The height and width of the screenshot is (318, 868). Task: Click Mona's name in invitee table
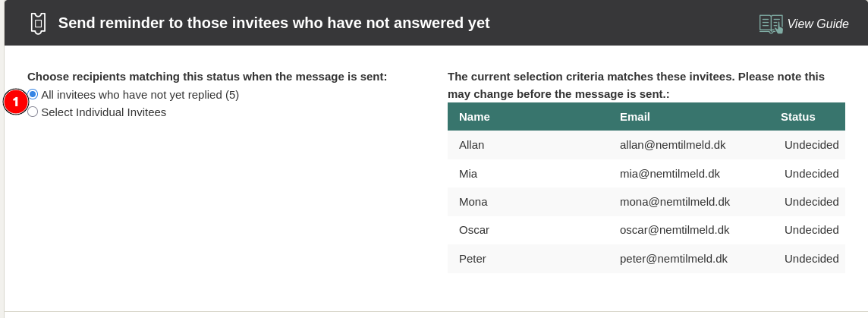pos(473,202)
